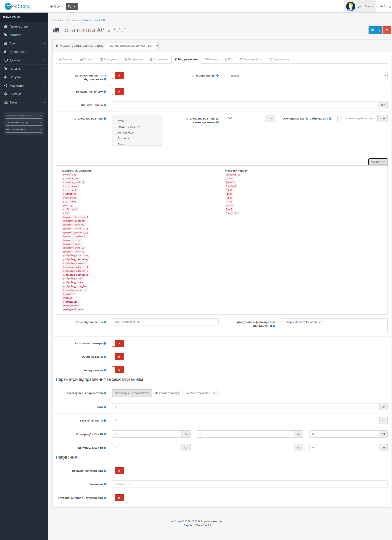Toggle the Авіадоставка switch
The width and height of the screenshot is (392, 540).
118,370
